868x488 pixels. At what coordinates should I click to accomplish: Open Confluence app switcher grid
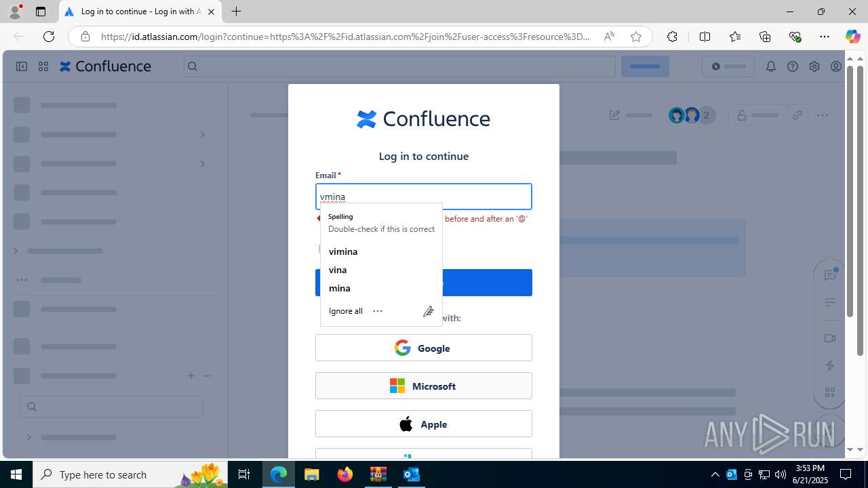tap(43, 66)
